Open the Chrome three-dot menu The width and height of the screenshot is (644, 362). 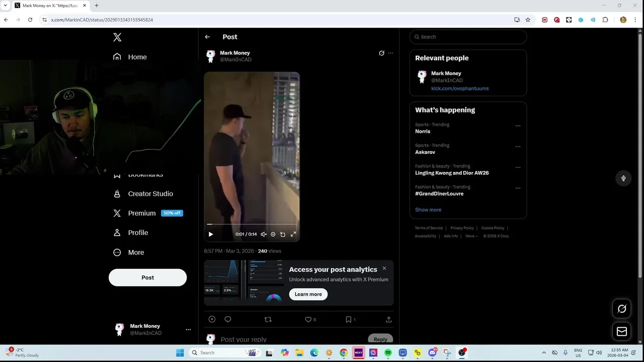pyautogui.click(x=635, y=20)
